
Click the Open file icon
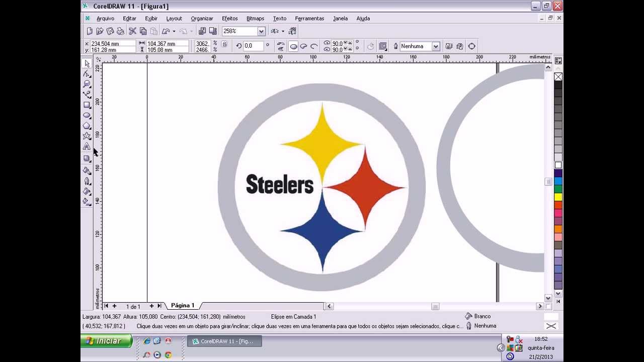tap(100, 31)
